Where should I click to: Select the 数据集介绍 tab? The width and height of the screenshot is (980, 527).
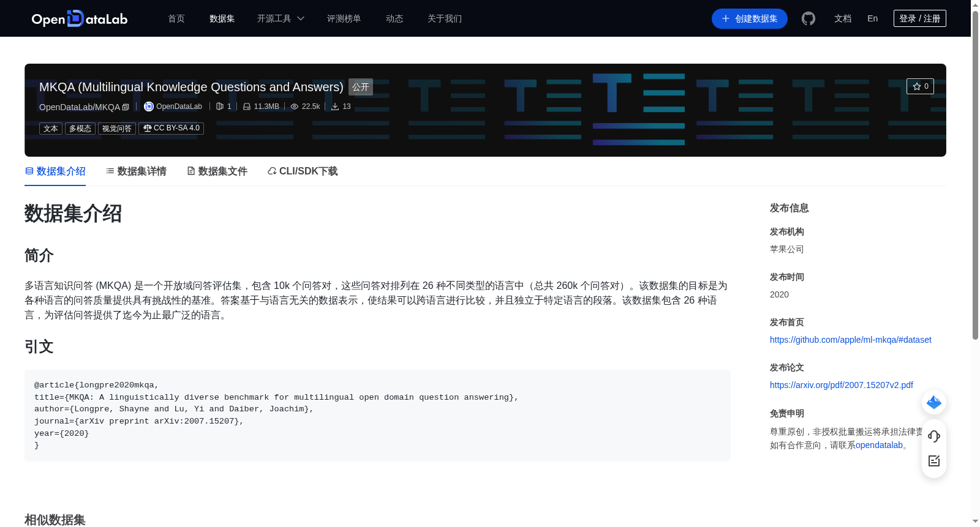click(x=55, y=171)
